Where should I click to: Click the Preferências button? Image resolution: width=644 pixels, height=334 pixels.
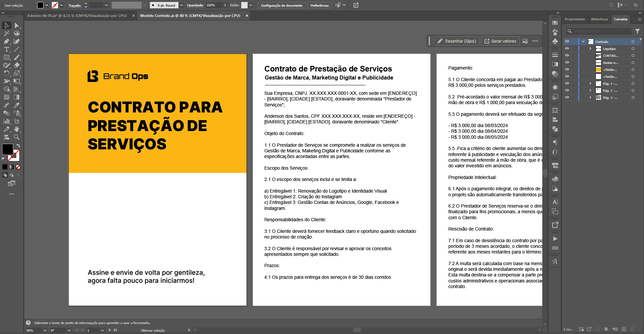(x=320, y=5)
